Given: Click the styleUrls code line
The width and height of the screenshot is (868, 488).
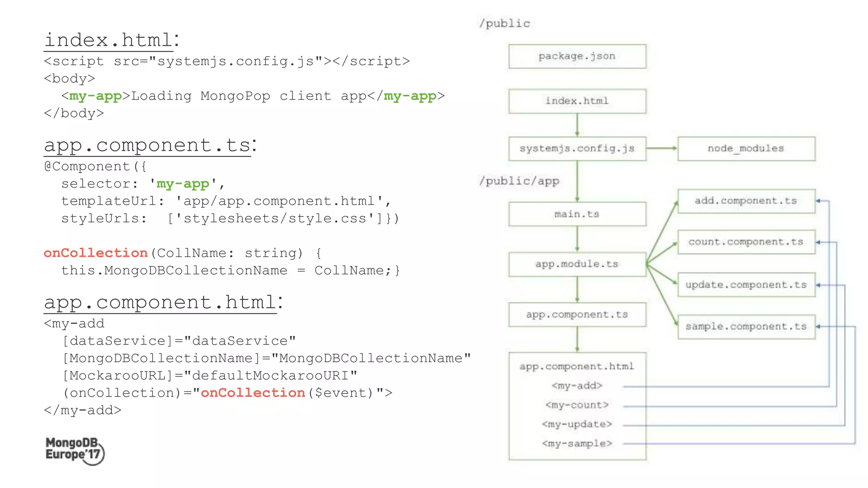Looking at the screenshot, I should pos(230,219).
